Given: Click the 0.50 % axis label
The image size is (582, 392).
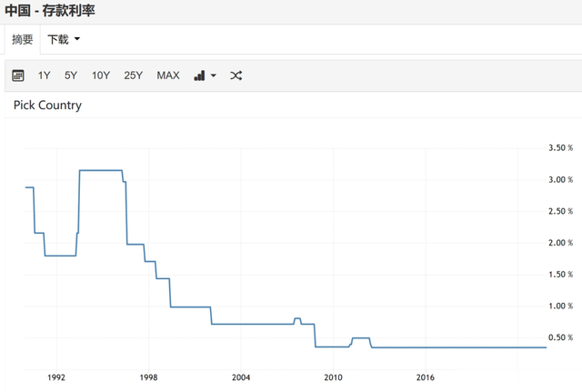Looking at the screenshot, I should (x=560, y=337).
